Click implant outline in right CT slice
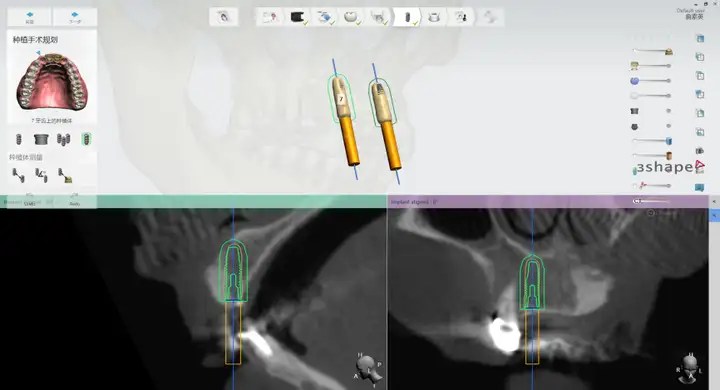 (x=532, y=282)
